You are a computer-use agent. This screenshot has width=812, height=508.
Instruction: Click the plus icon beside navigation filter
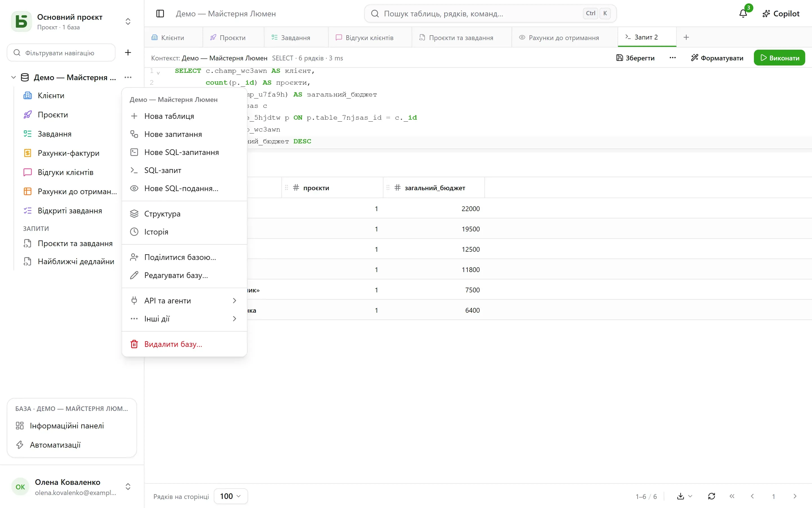(128, 52)
